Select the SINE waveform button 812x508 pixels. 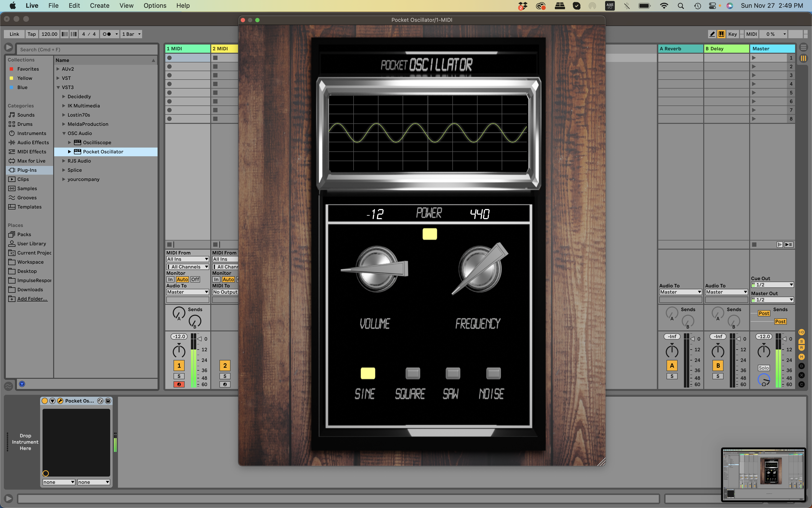(368, 373)
